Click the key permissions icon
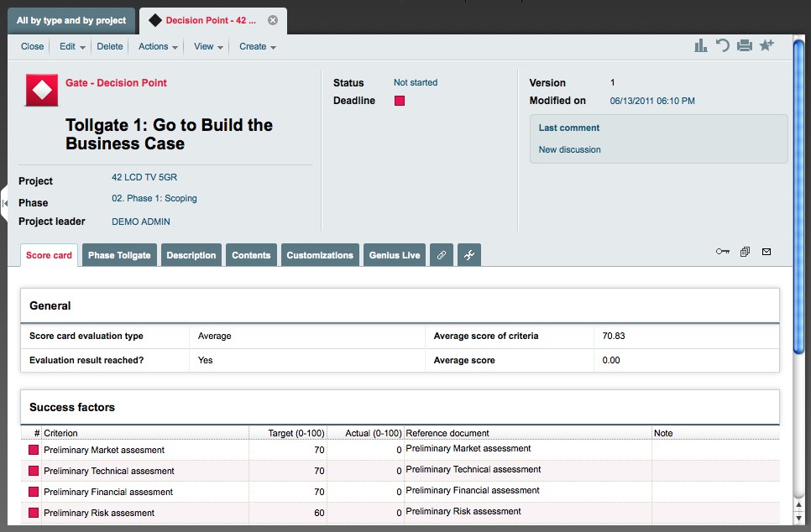Screen dimensions: 811x532 [x=722, y=252]
